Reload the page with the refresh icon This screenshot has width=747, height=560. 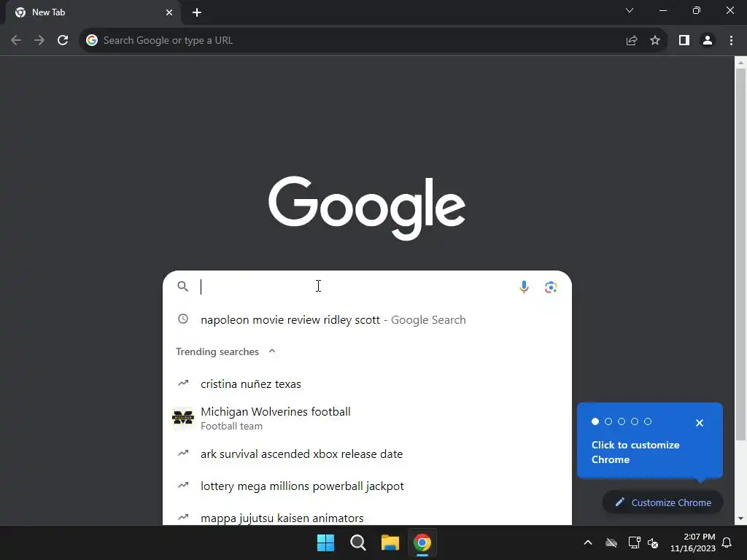[63, 41]
